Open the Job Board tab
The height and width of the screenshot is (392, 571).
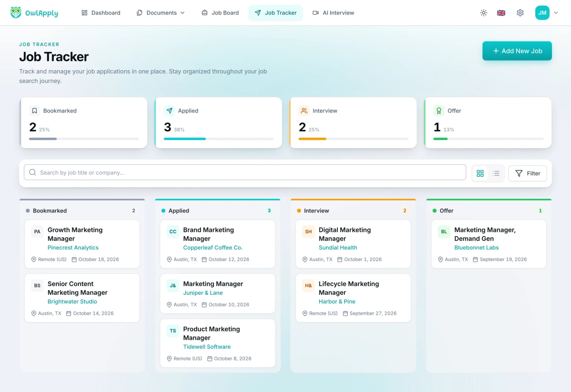click(220, 13)
